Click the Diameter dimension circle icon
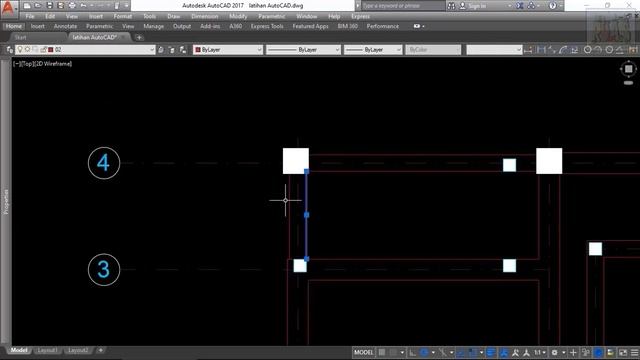 tap(609, 50)
